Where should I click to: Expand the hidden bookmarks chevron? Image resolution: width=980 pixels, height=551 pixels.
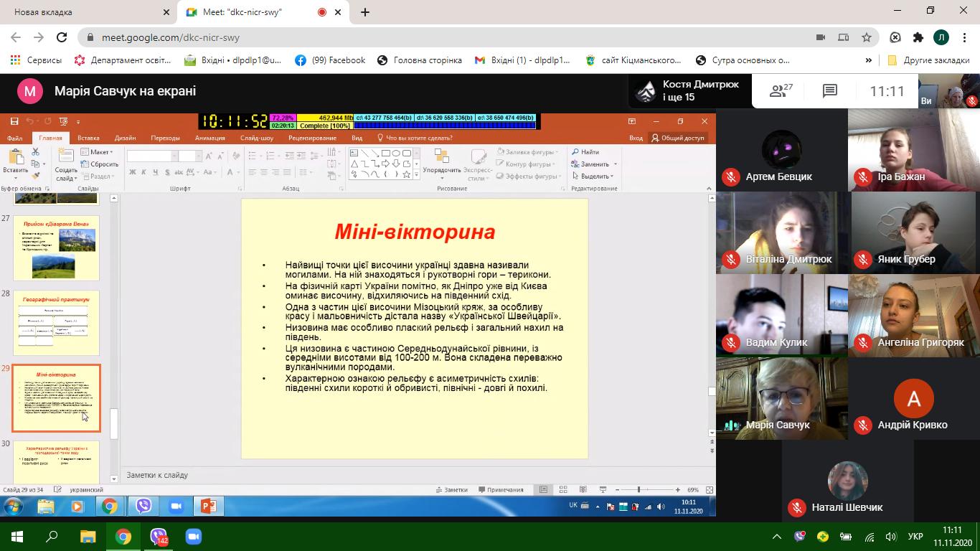point(868,60)
